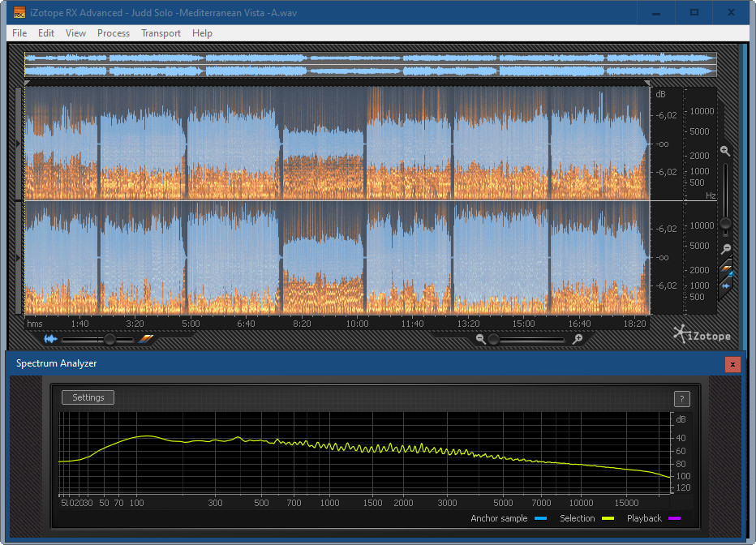Open Spectrum Analyzer Settings button
The width and height of the screenshot is (756, 545).
point(88,397)
